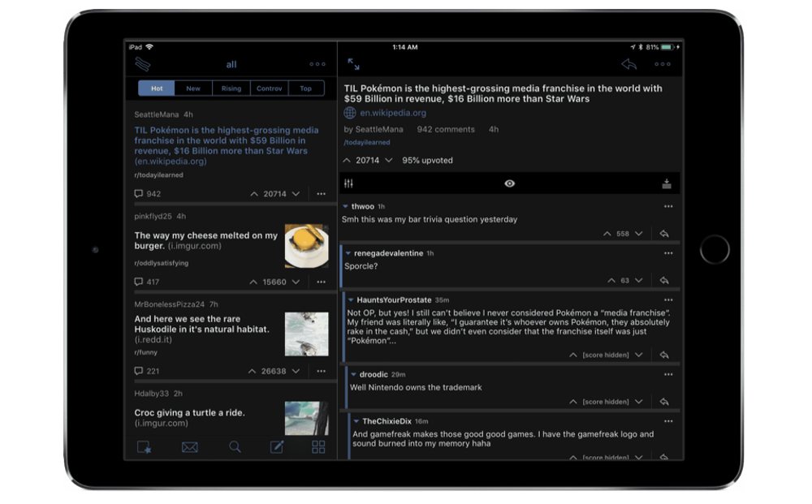Upvote thwoo's comment (558)
This screenshot has height=504, width=812.
pos(607,234)
